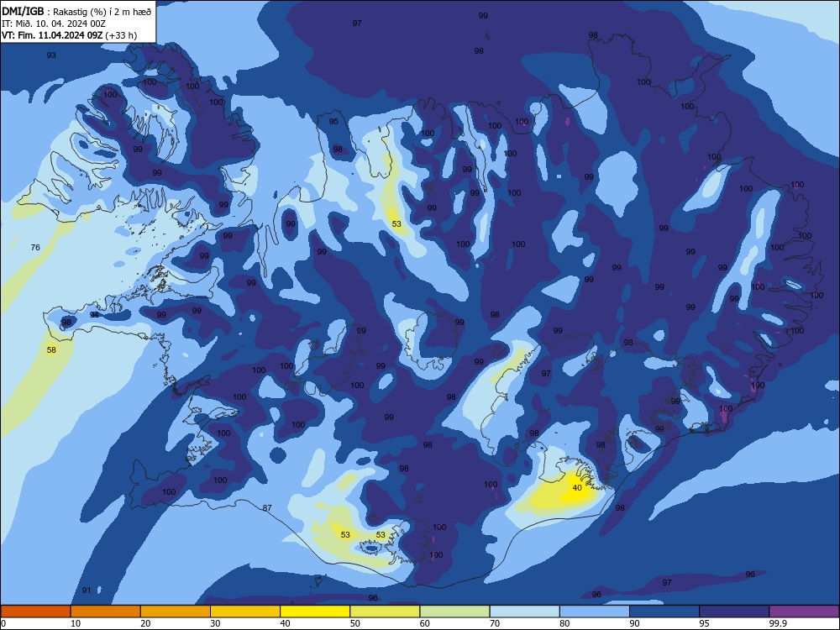Click the legend scale label '60'
The image size is (840, 630).
tap(425, 623)
